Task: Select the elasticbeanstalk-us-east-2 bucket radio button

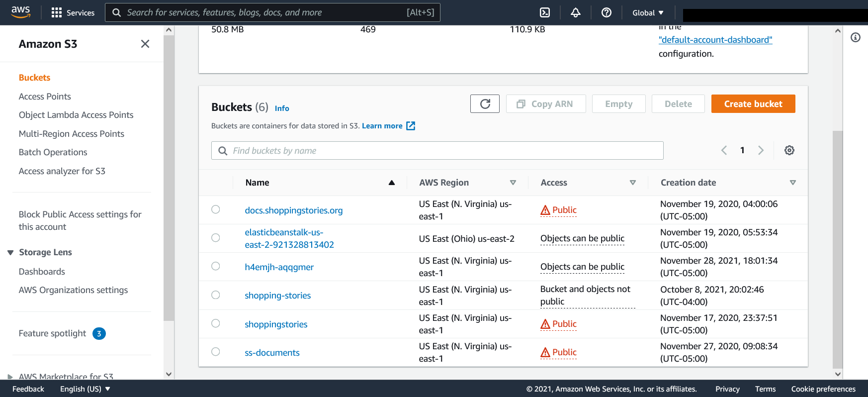Action: [x=215, y=238]
